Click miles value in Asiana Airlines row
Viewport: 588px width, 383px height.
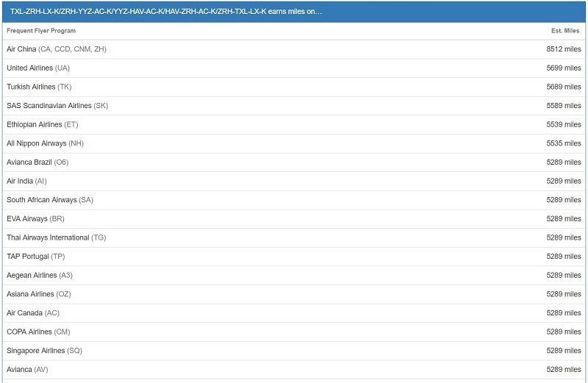tap(564, 294)
